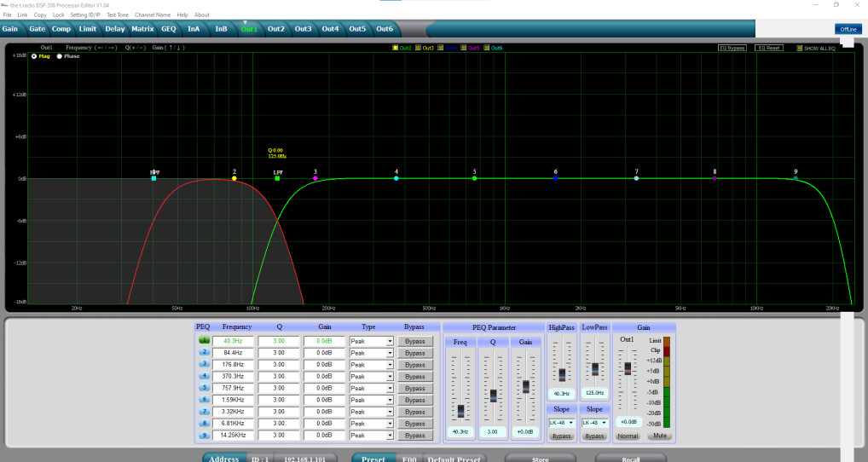Click LPF node on EQ graph
The width and height of the screenshot is (868, 462).
(x=277, y=178)
